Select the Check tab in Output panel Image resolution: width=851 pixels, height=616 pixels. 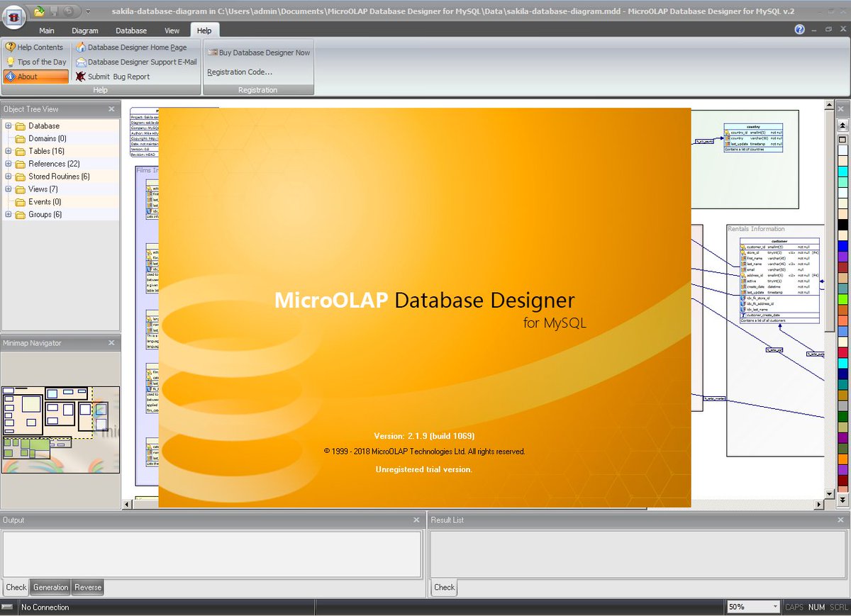[x=16, y=587]
